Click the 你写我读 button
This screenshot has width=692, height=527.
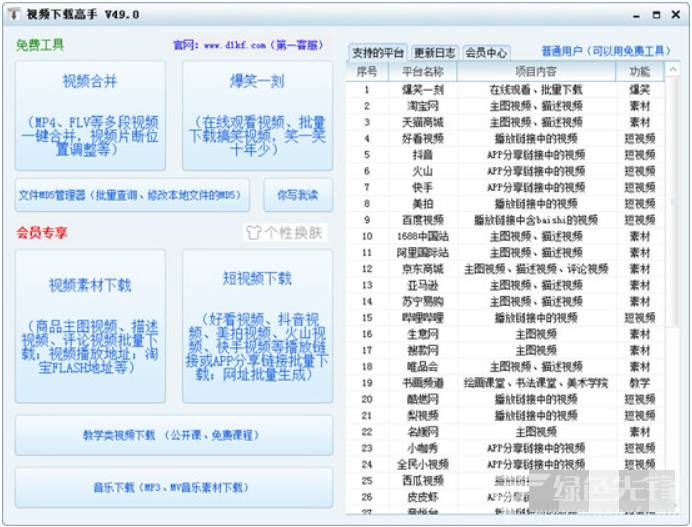pyautogui.click(x=298, y=195)
